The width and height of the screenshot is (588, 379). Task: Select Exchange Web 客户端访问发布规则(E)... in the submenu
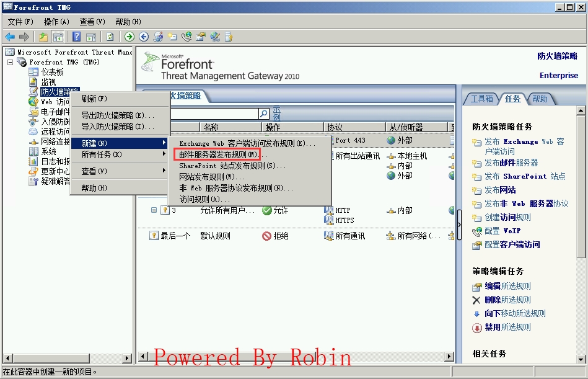click(250, 143)
